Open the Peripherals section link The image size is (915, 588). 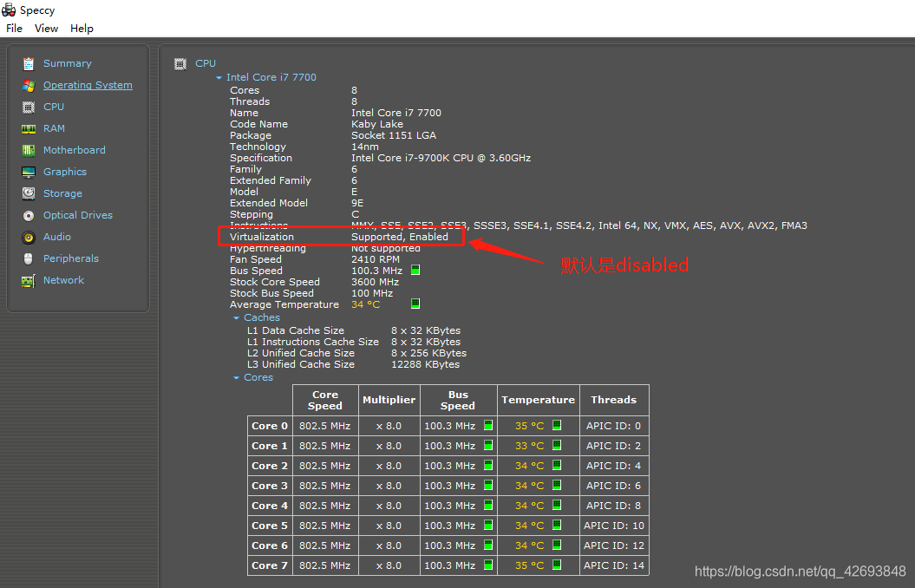(x=70, y=258)
